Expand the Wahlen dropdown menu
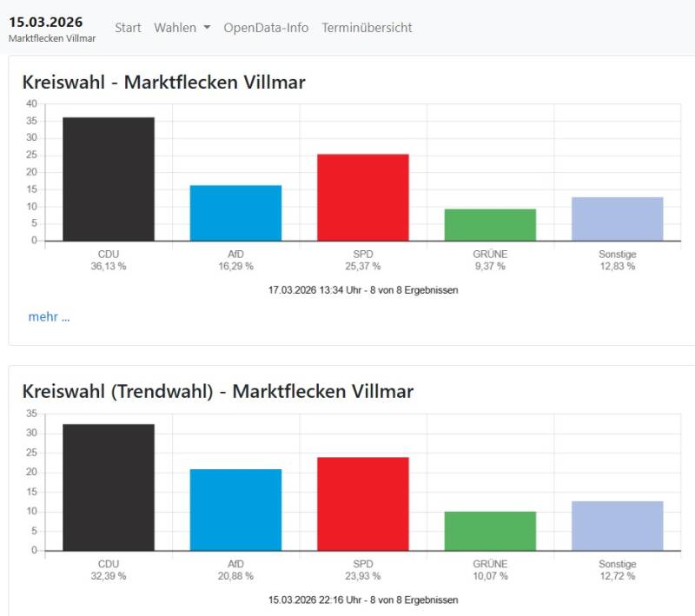The height and width of the screenshot is (616, 695). pyautogui.click(x=182, y=28)
